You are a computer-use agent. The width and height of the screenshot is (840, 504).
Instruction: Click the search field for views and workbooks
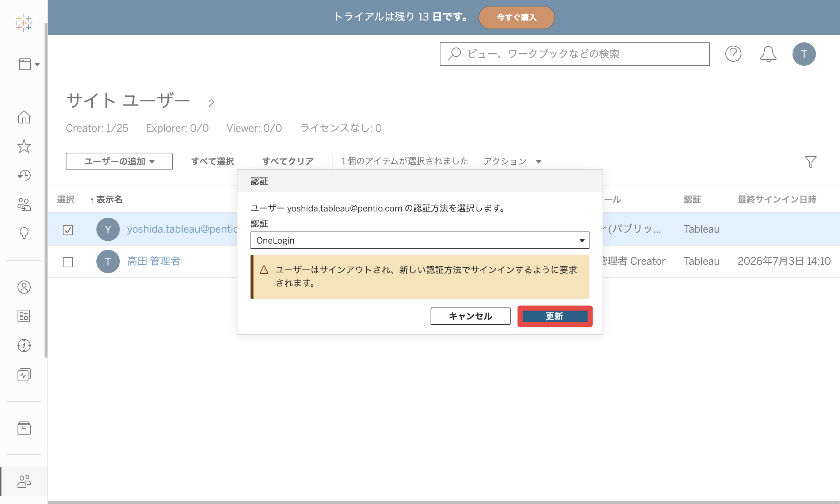(574, 54)
